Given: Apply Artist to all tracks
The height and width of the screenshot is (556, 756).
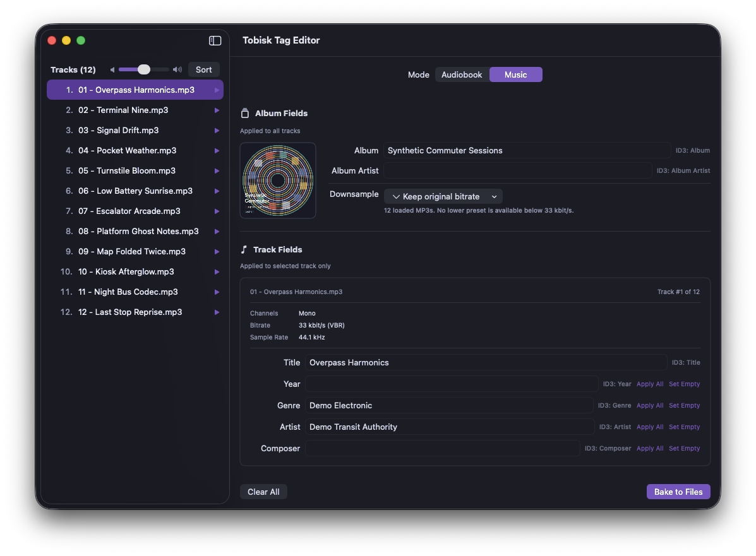Looking at the screenshot, I should pos(649,427).
